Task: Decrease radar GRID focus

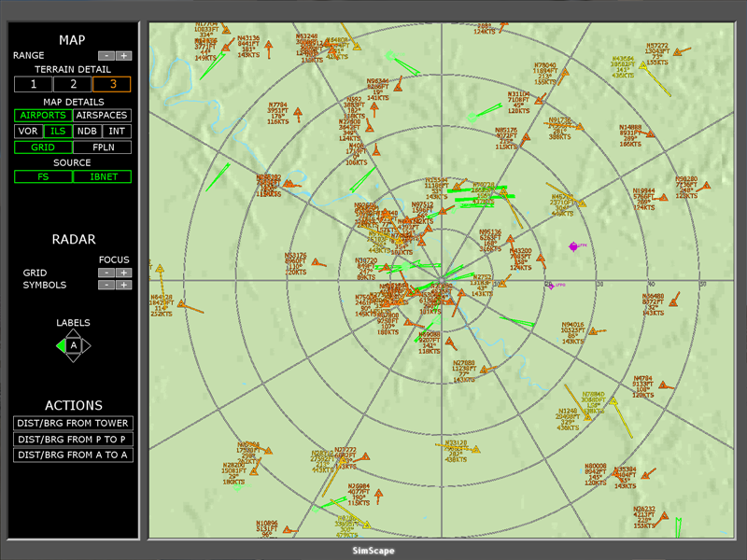Action: [x=106, y=273]
